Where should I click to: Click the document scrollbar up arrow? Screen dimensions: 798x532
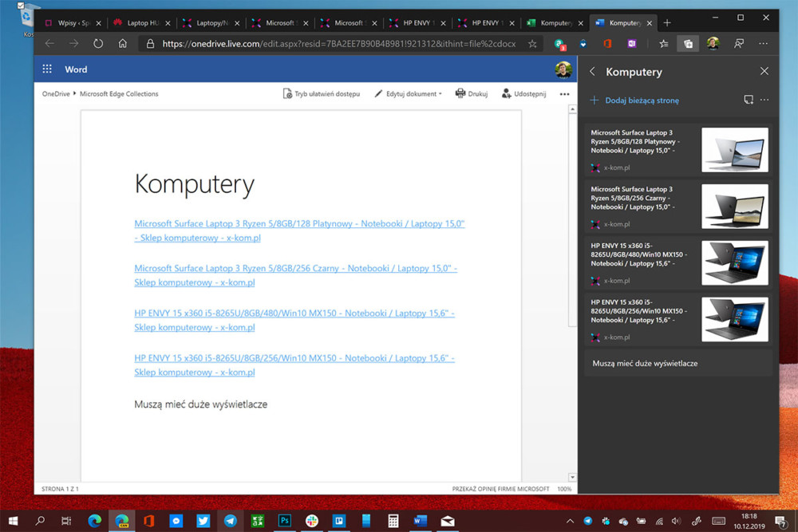[x=572, y=109]
